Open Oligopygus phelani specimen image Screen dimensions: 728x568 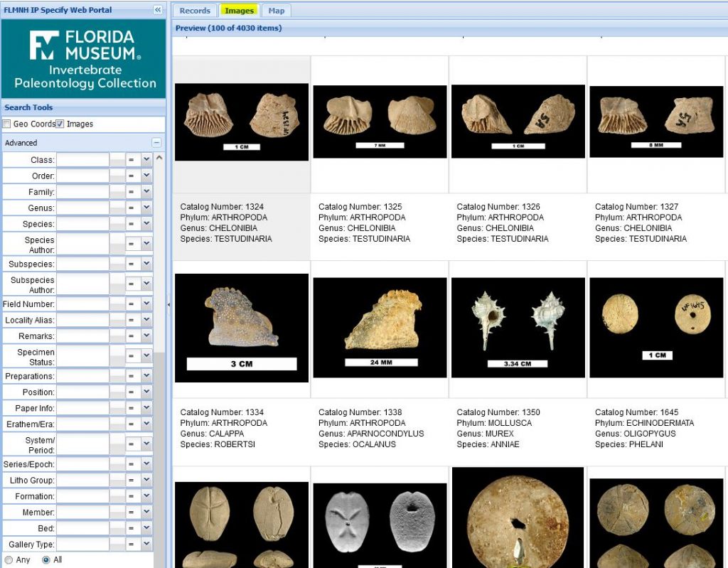tap(656, 328)
